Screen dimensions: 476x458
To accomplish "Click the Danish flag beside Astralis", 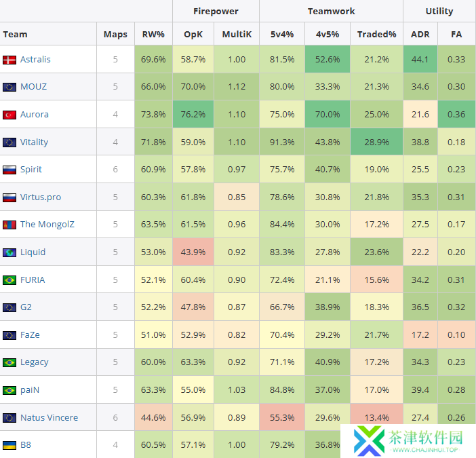I will (x=9, y=60).
